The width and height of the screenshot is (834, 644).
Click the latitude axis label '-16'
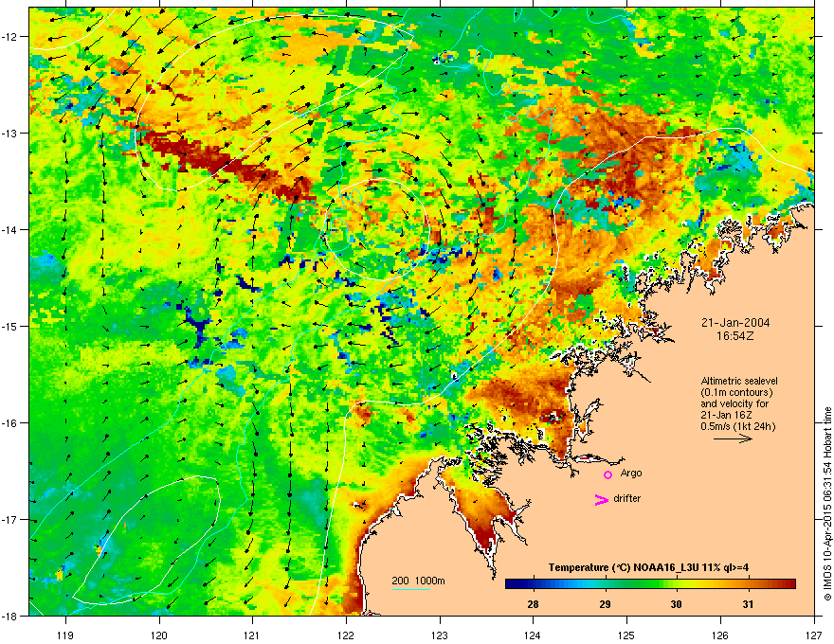(10, 423)
